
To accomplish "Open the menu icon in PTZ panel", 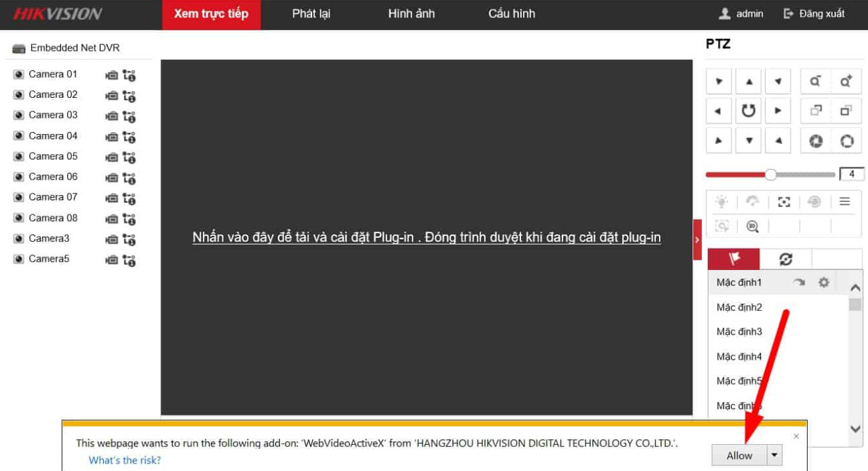I will coord(844,201).
